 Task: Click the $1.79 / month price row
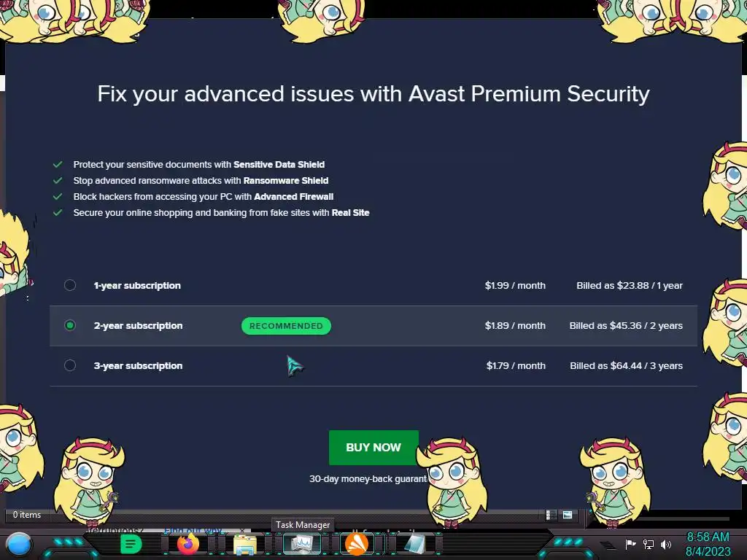click(x=516, y=365)
